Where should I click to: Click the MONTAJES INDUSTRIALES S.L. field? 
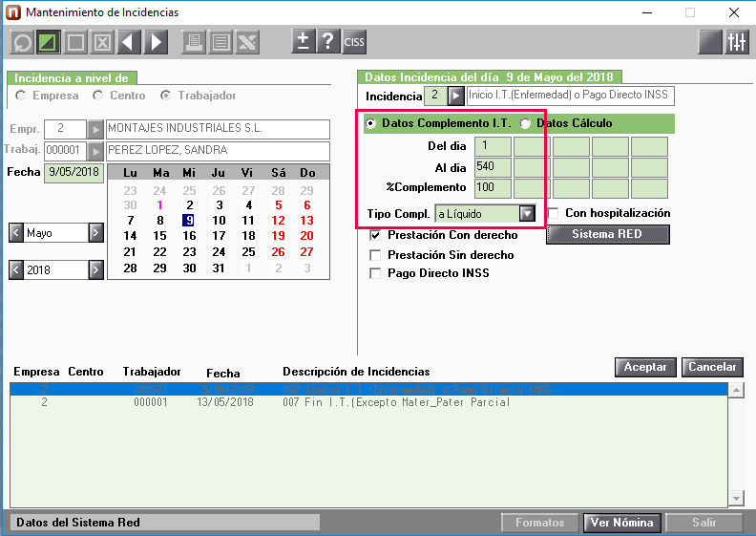click(x=218, y=129)
